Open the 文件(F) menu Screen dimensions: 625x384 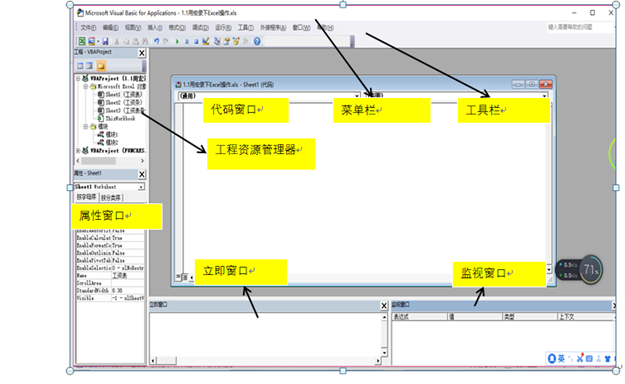click(x=88, y=28)
